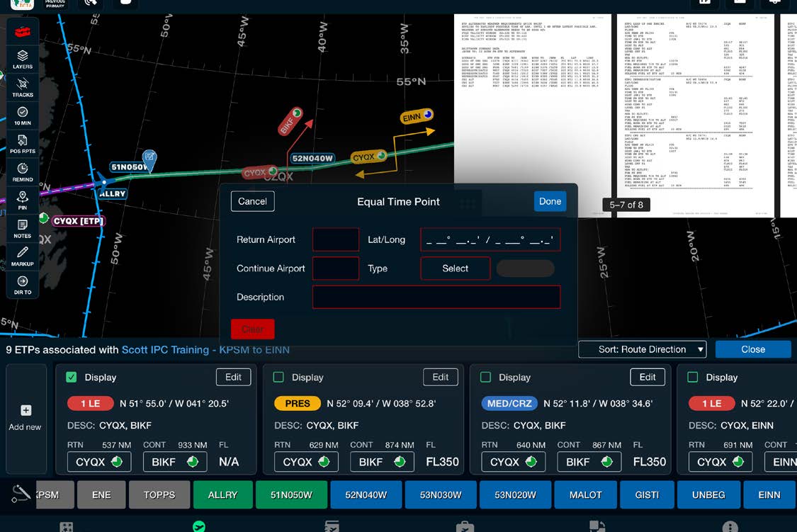Open the briefcase tab in bottom bar
The image size is (797, 532).
pyautogui.click(x=465, y=526)
